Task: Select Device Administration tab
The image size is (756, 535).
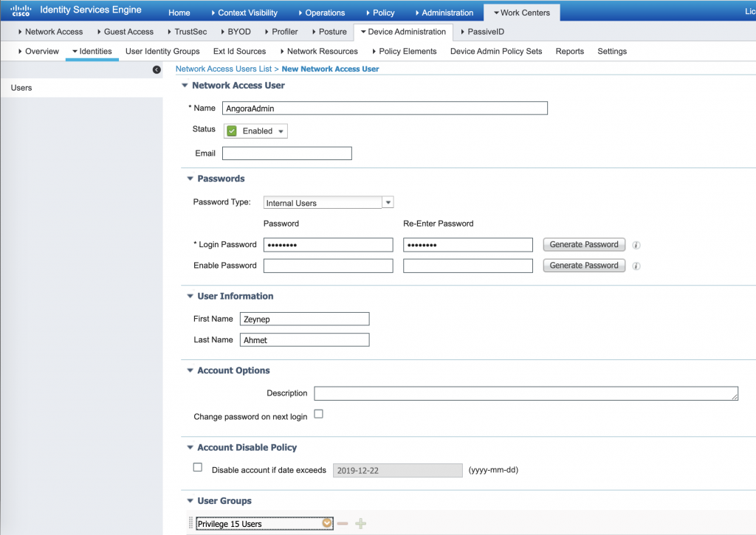Action: 403,32
